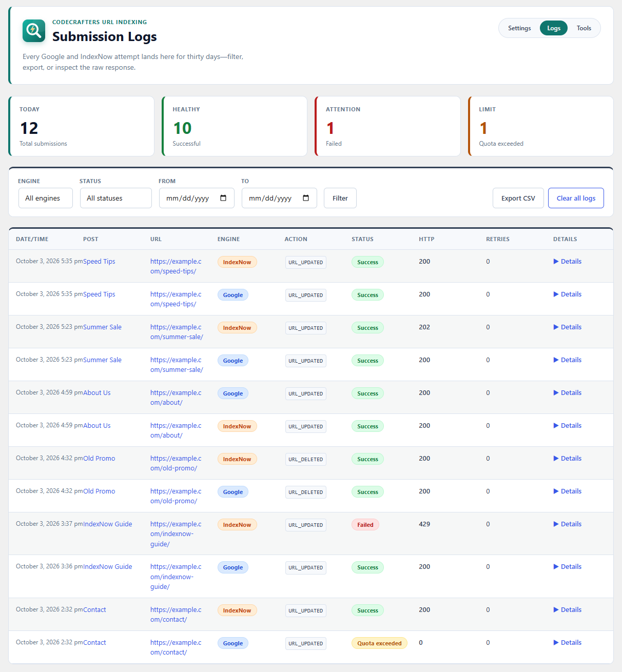Open Summer Sale post link in Google row
Image resolution: width=622 pixels, height=672 pixels.
coord(102,360)
